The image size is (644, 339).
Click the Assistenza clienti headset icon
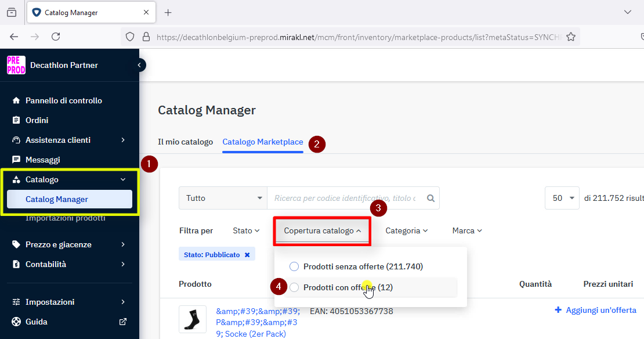coord(16,140)
